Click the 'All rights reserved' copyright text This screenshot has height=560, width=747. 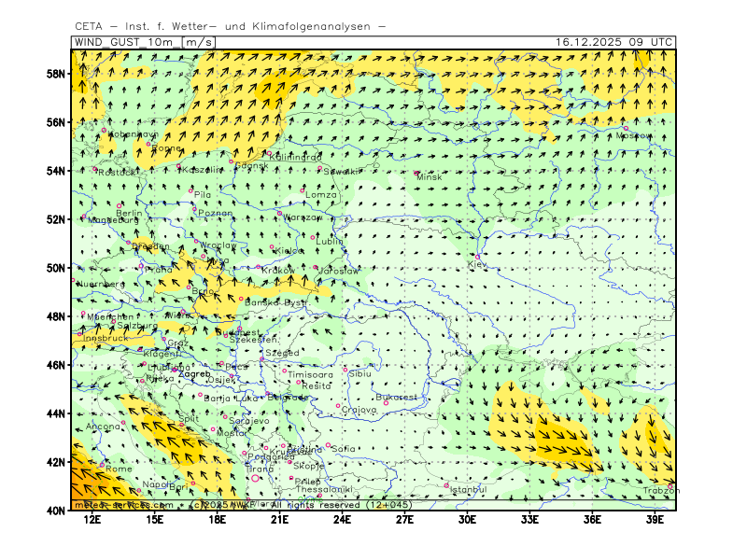pos(314,504)
